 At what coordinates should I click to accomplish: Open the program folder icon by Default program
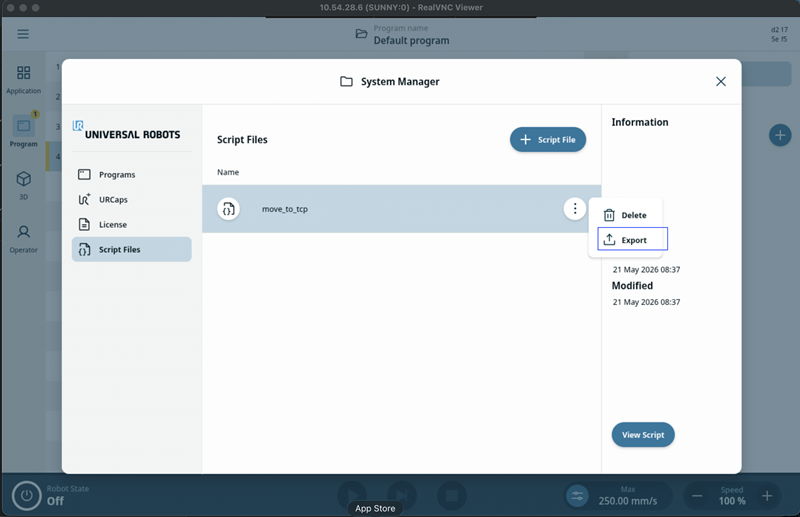coord(361,34)
